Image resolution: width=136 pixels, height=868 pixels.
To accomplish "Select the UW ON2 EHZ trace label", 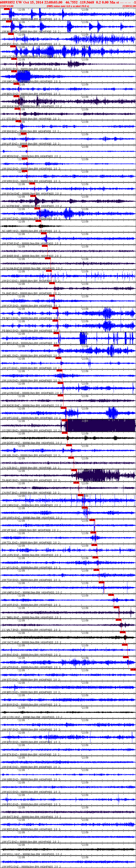I will click(x=31, y=168).
